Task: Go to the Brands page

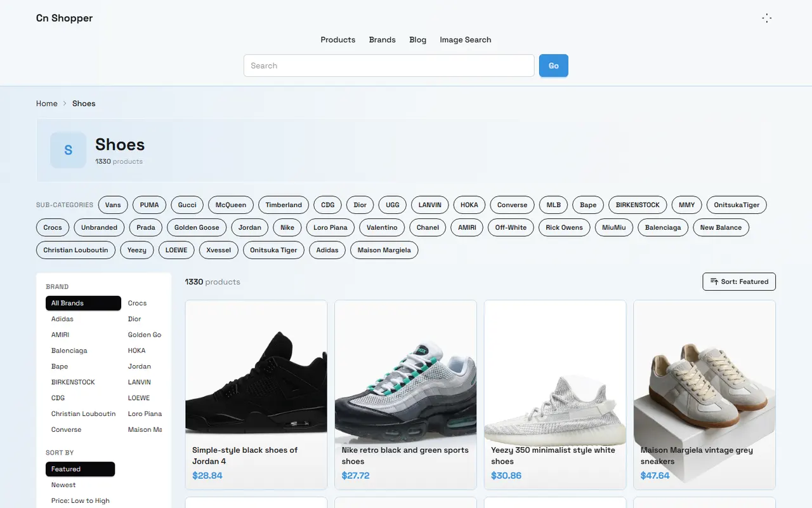Action: pos(383,39)
